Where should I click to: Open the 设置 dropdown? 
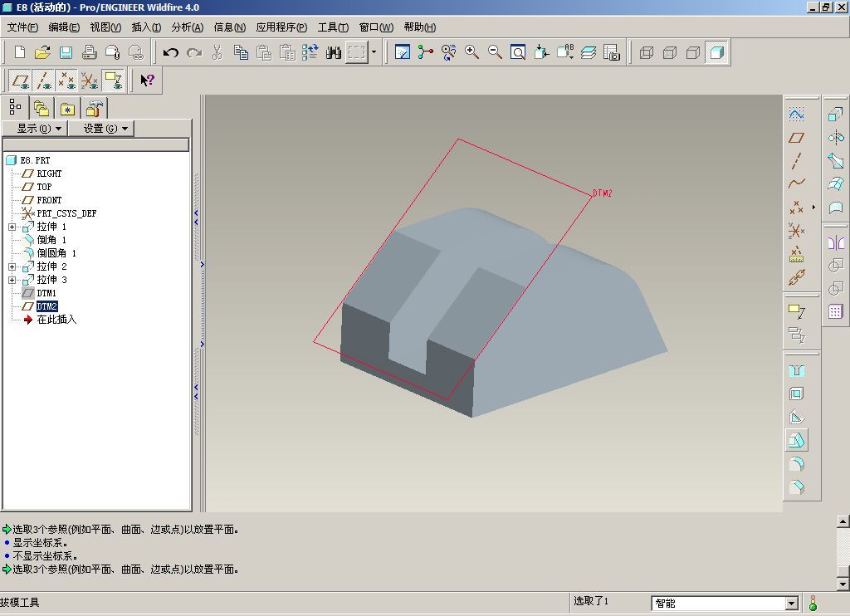coord(100,129)
